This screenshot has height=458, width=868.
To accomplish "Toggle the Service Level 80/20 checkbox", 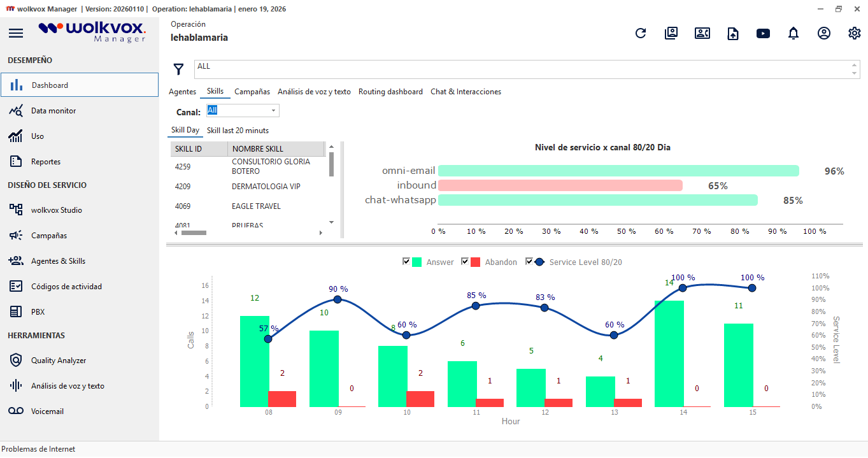I will [x=529, y=262].
